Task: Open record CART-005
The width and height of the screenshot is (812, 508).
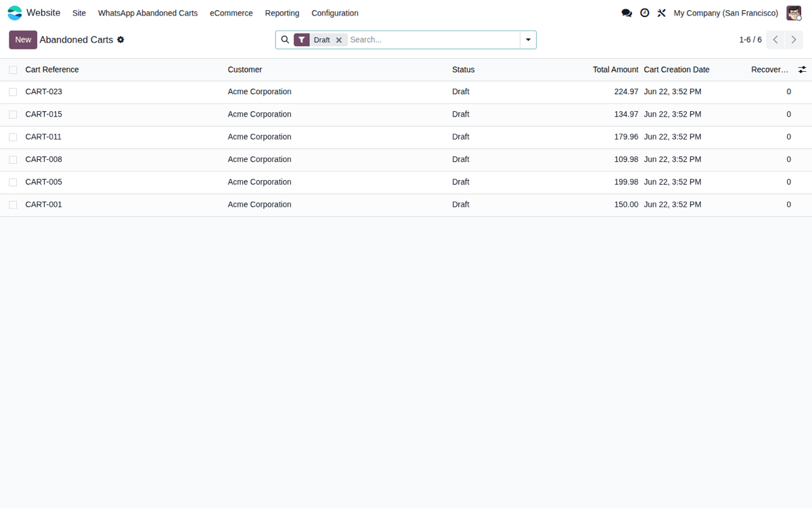Action: tap(43, 182)
